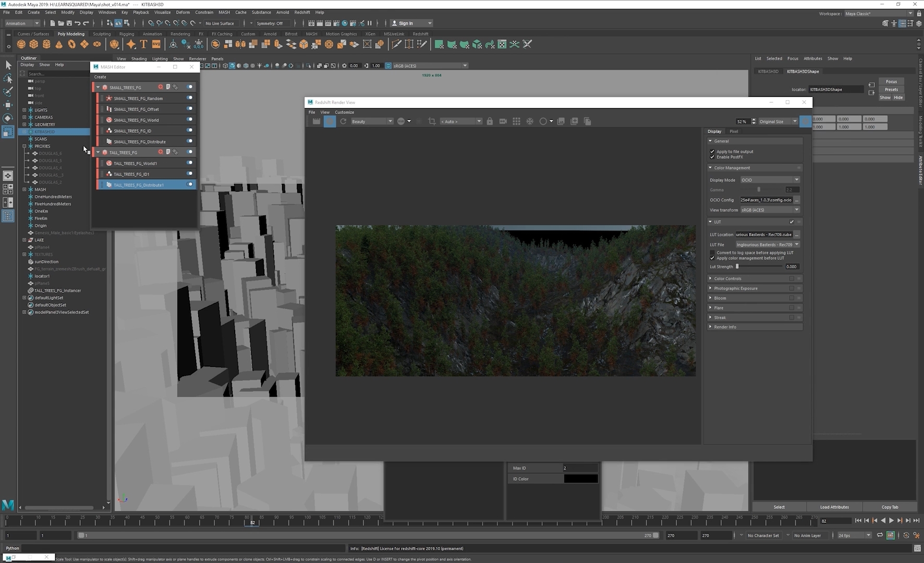Uncheck Apply to file output checkbox
This screenshot has height=563, width=924.
point(712,152)
